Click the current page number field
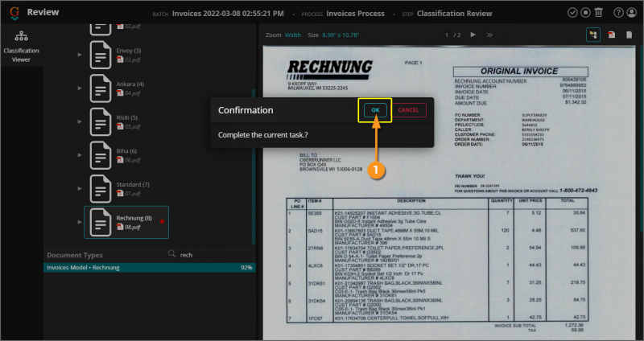 click(x=447, y=35)
